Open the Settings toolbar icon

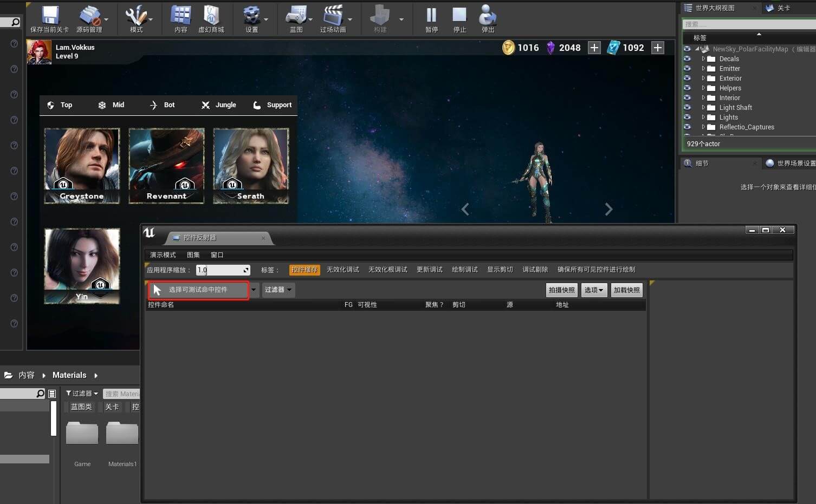(251, 19)
